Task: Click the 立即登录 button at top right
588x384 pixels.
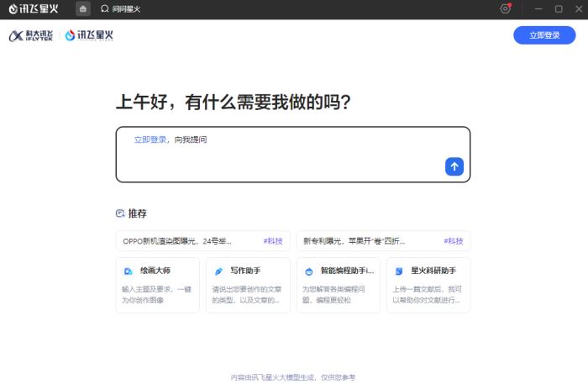Action: pos(544,35)
